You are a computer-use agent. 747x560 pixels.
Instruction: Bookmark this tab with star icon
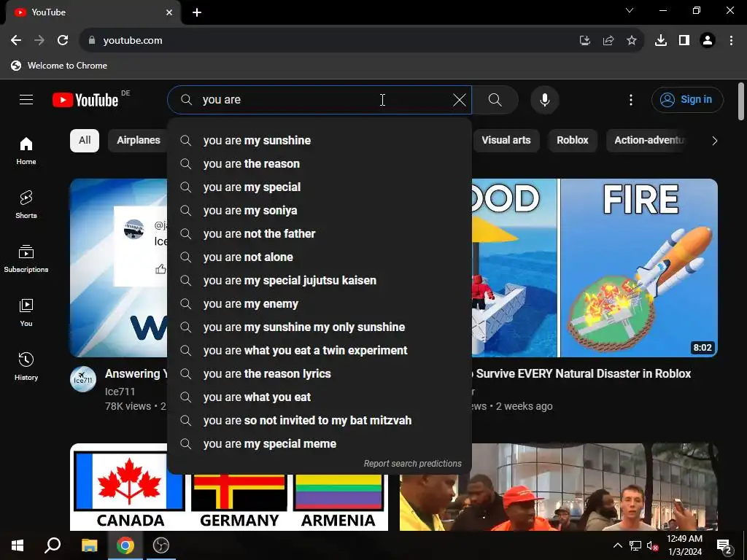point(632,41)
